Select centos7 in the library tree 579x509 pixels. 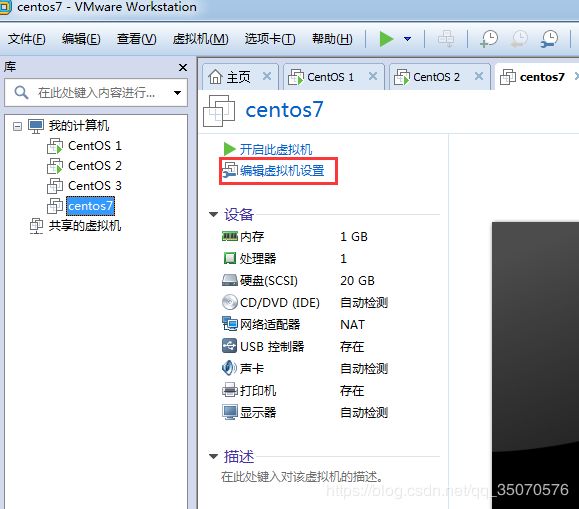click(x=90, y=206)
